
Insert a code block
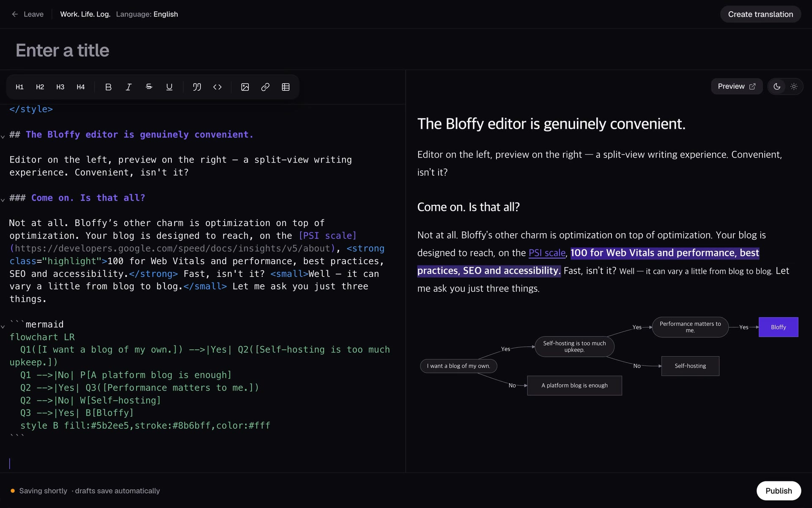point(217,87)
